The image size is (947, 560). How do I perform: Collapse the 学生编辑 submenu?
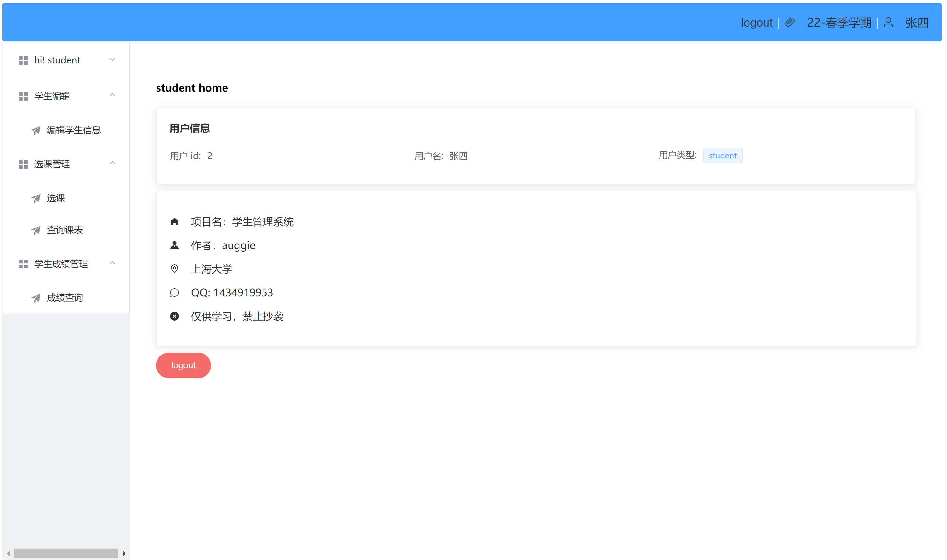[x=112, y=95]
